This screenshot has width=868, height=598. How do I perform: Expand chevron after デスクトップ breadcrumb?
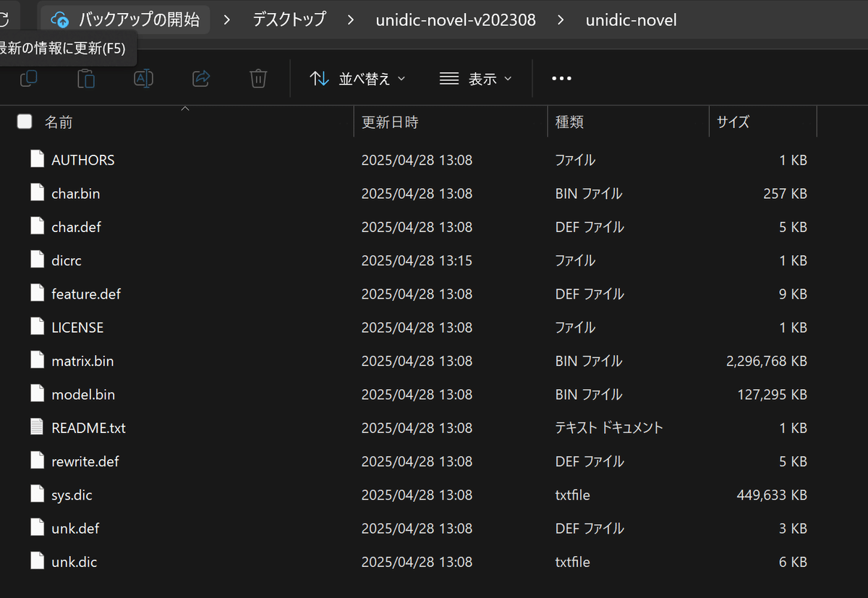click(351, 20)
